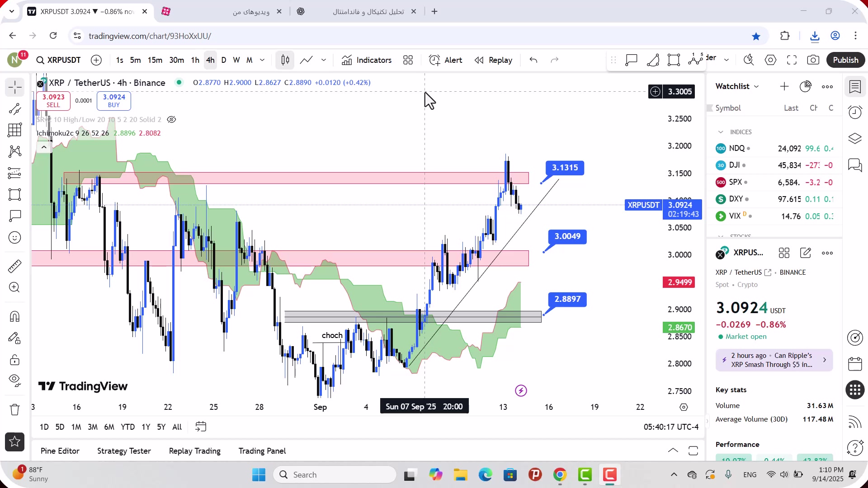
Task: Select the YTD date range
Action: pyautogui.click(x=127, y=427)
